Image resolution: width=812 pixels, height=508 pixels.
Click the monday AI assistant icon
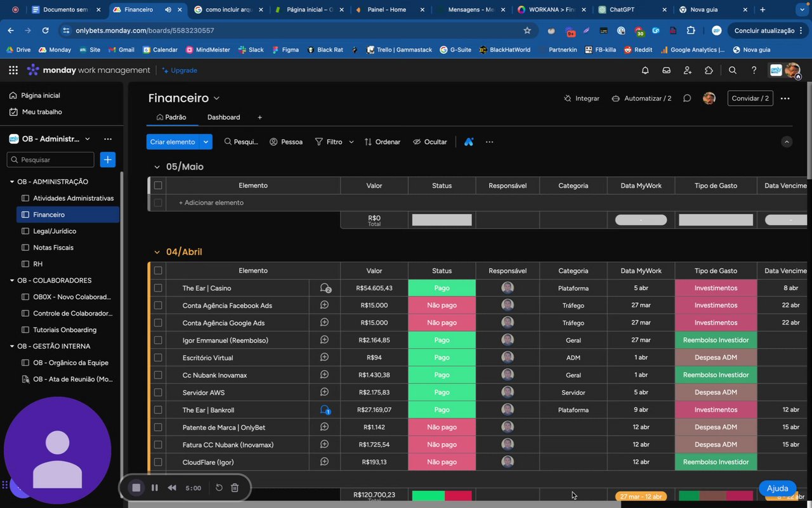pos(469,142)
